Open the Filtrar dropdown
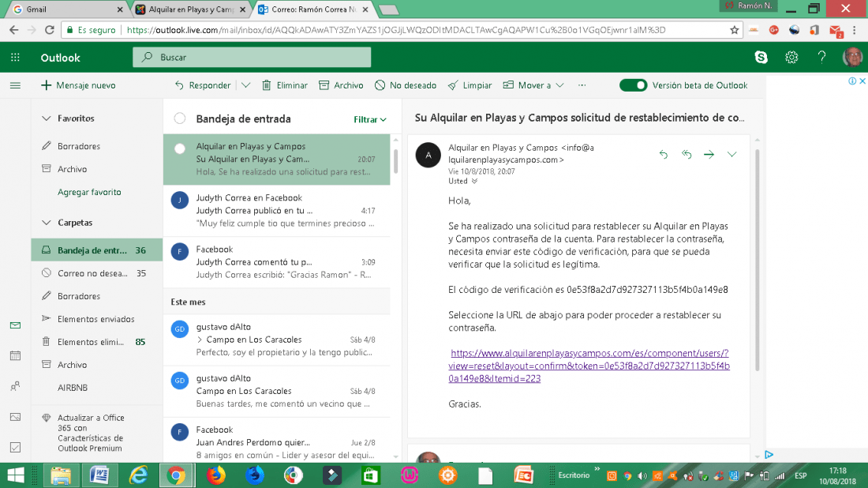Viewport: 868px width, 488px height. coord(370,119)
